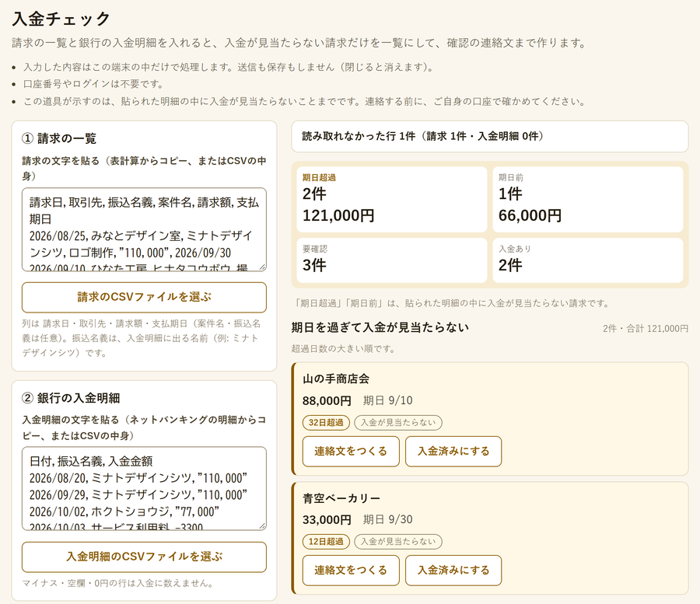Click the 超過日数の大きい順です note
Image resolution: width=700 pixels, height=604 pixels.
(x=343, y=349)
